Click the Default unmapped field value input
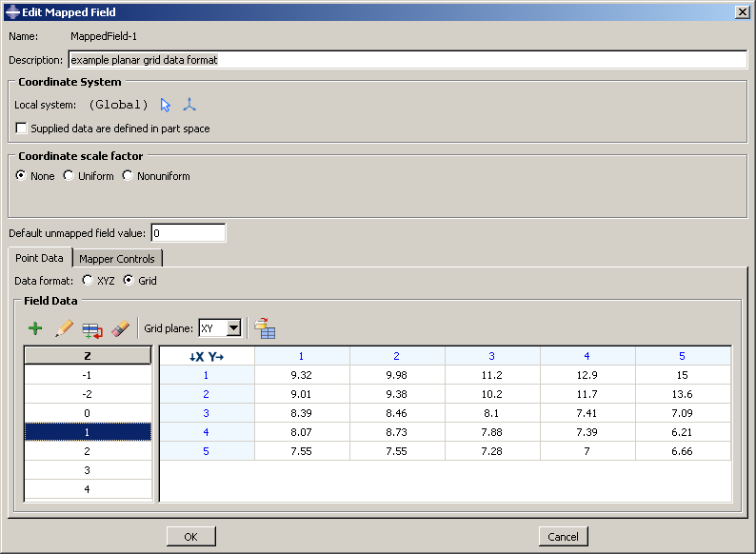This screenshot has height=554, width=756. tap(188, 233)
